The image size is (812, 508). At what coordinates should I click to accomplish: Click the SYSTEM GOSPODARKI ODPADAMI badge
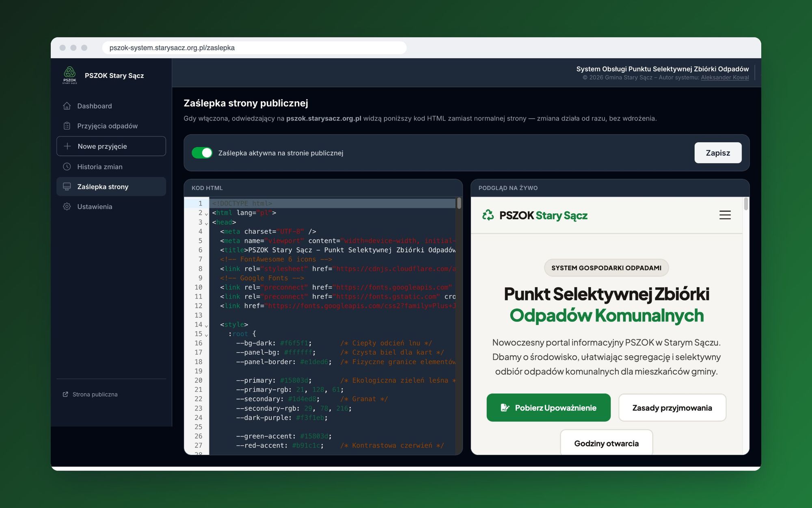point(606,268)
